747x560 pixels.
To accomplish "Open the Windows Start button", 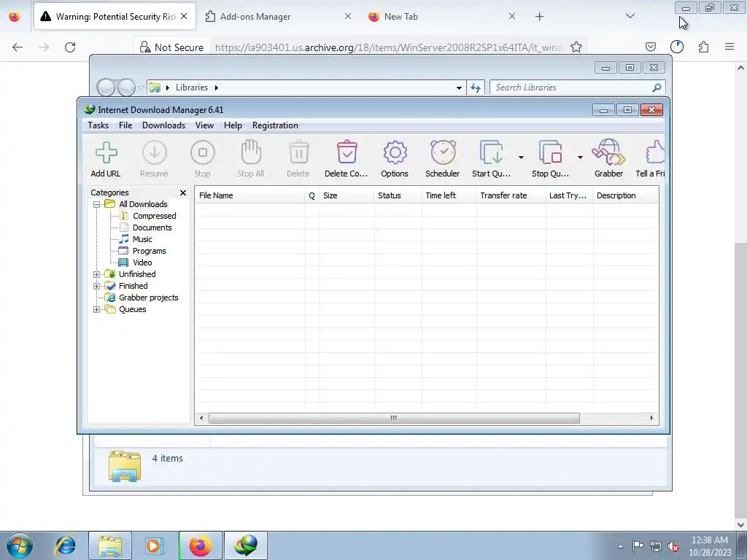I will click(19, 545).
